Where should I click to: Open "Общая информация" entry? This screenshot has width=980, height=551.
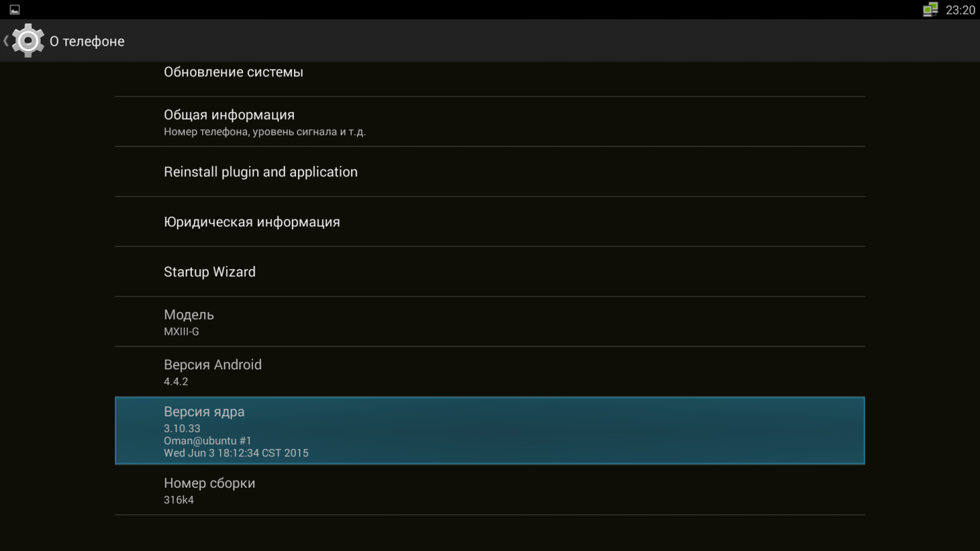pyautogui.click(x=229, y=115)
